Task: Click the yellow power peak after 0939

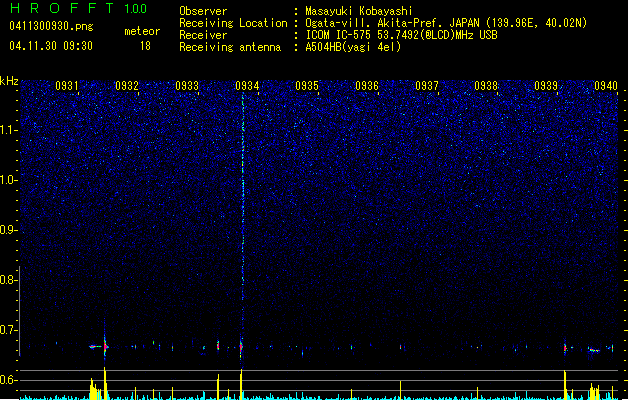Action: 565,384
